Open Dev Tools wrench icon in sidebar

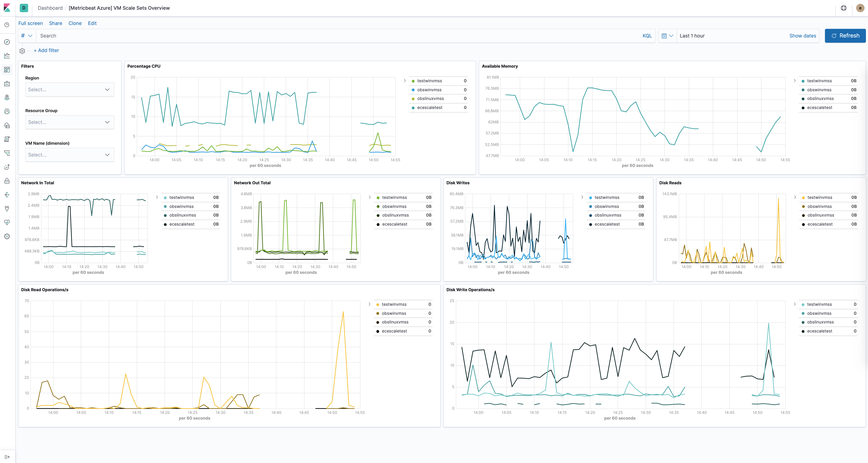point(7,208)
